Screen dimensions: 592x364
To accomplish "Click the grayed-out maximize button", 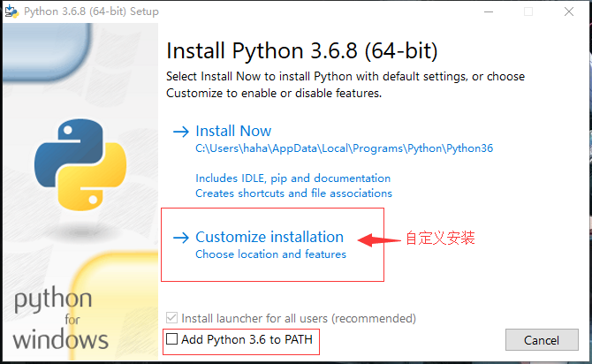I will tap(529, 11).
